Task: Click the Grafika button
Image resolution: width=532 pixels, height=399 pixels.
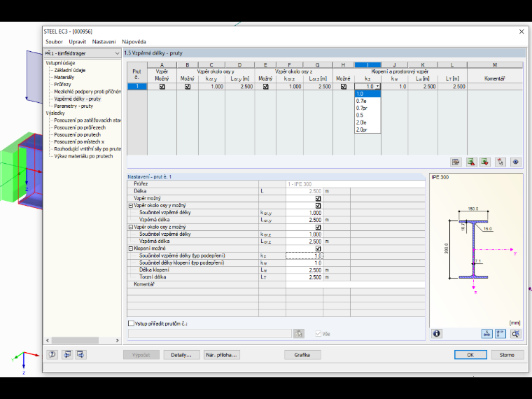Action: tap(302, 355)
